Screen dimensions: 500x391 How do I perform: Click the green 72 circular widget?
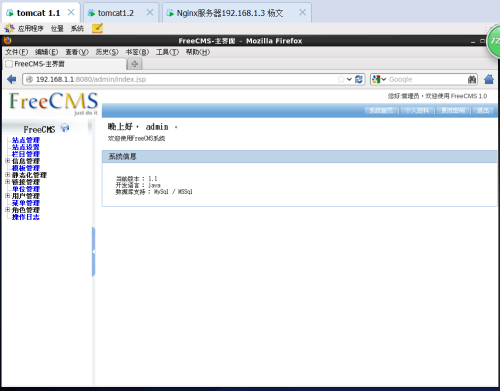pyautogui.click(x=494, y=42)
